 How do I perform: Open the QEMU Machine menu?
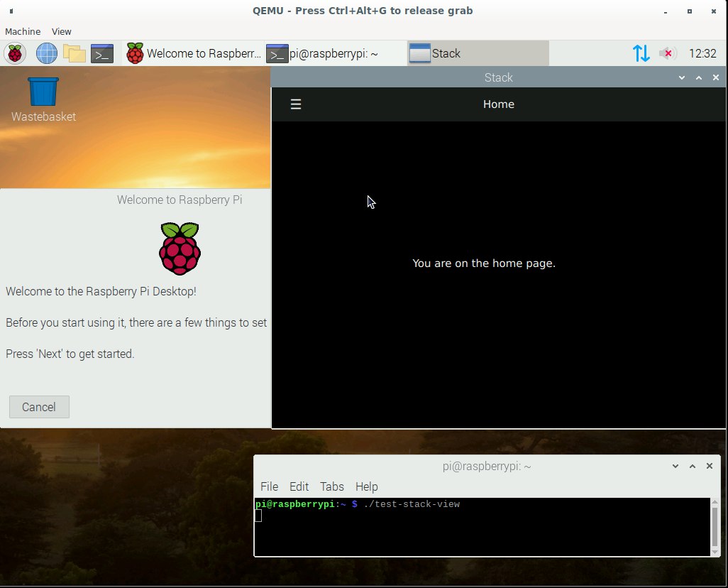(x=23, y=32)
